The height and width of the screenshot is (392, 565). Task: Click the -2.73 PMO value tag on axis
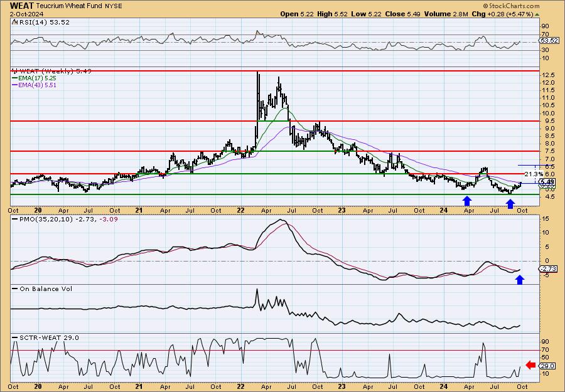(x=549, y=269)
